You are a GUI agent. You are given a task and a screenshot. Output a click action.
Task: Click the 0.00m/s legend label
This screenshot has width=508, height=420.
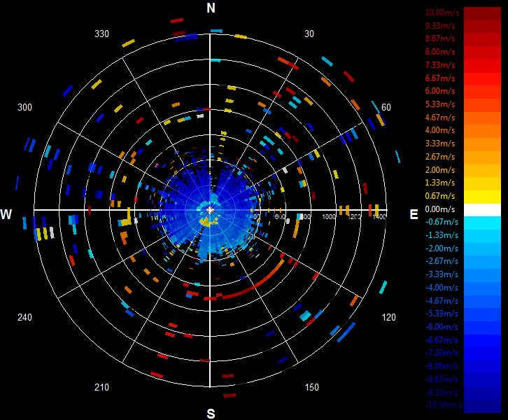click(x=440, y=209)
